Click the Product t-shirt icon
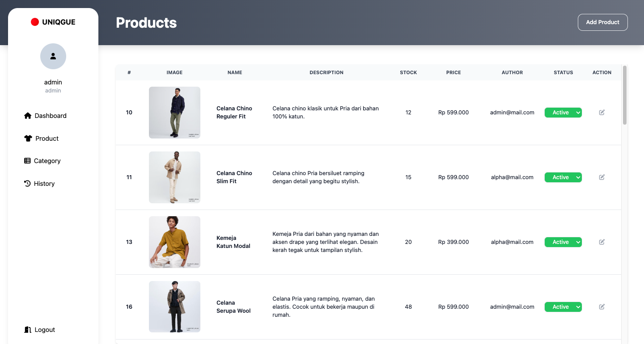Screen dimensions: 644x344 [28, 138]
